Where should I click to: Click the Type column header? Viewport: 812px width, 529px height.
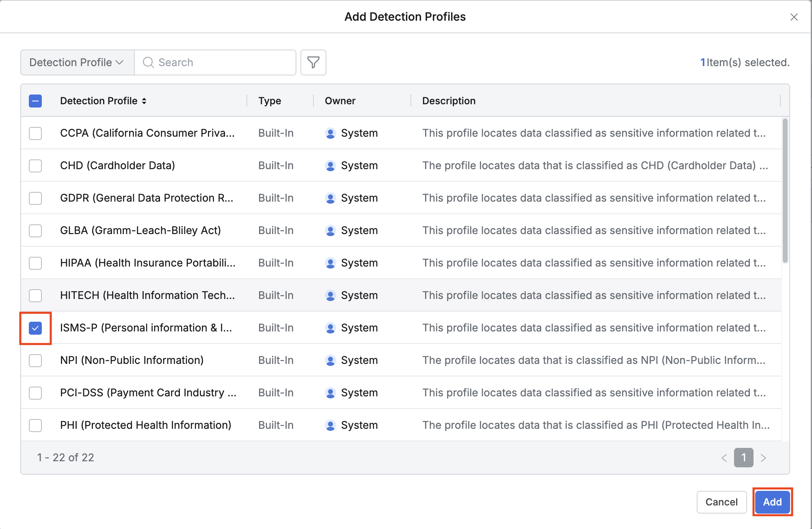pos(270,101)
